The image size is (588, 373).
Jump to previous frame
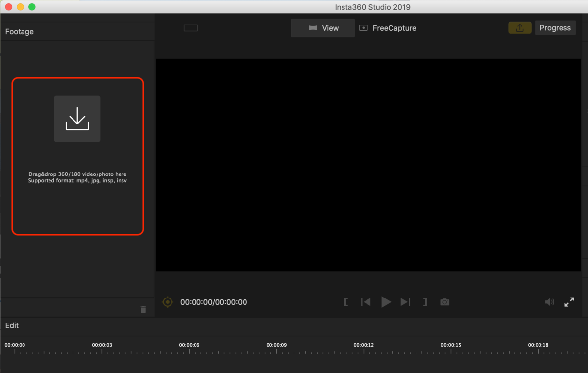tap(366, 302)
